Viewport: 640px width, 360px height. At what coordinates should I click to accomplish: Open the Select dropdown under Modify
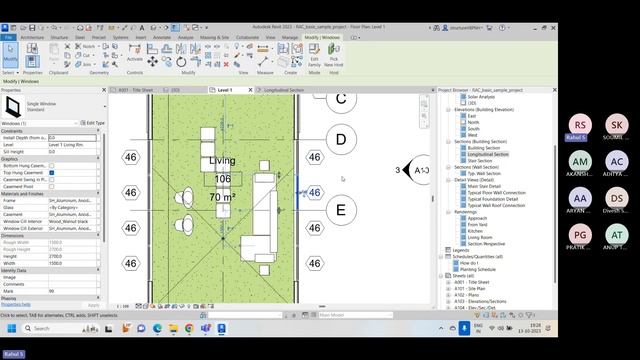click(x=10, y=73)
